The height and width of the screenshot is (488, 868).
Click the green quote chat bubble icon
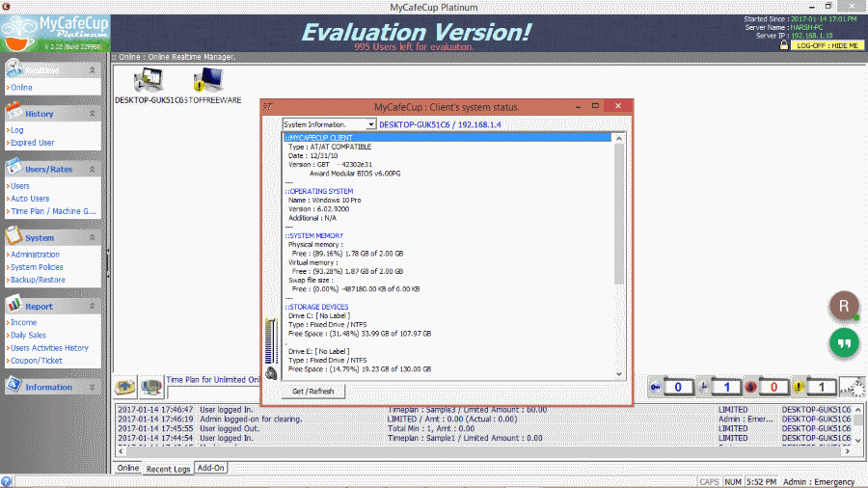pos(844,343)
